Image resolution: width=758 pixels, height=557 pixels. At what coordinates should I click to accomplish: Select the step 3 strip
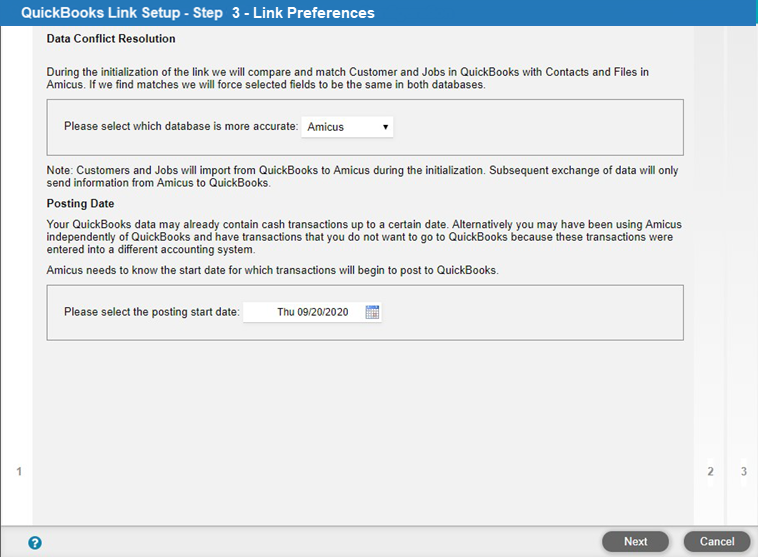tap(742, 276)
